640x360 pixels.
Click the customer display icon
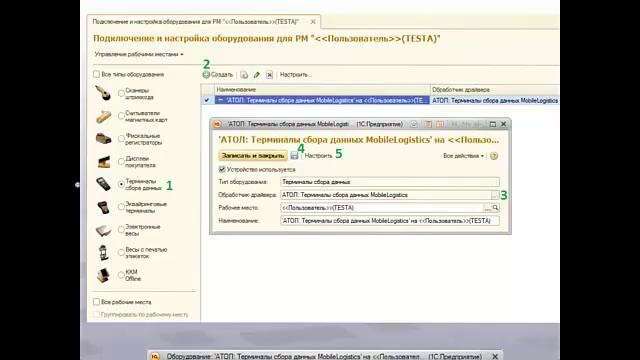[x=104, y=162]
